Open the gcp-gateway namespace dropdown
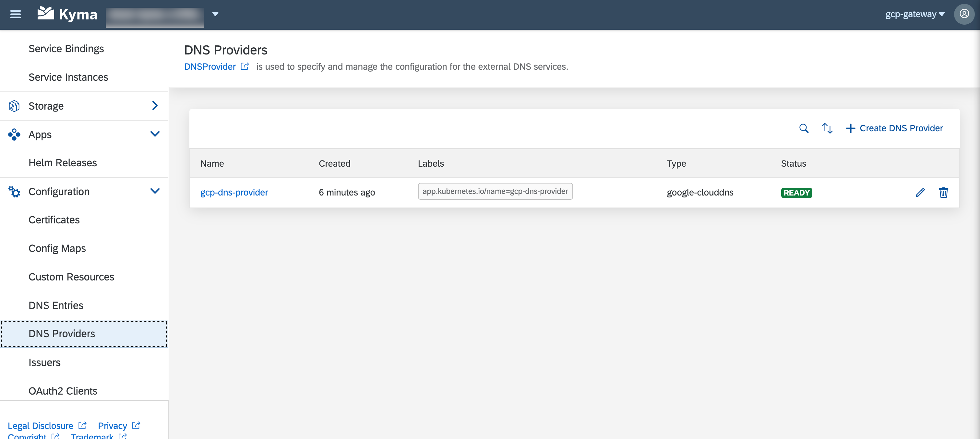 (915, 15)
